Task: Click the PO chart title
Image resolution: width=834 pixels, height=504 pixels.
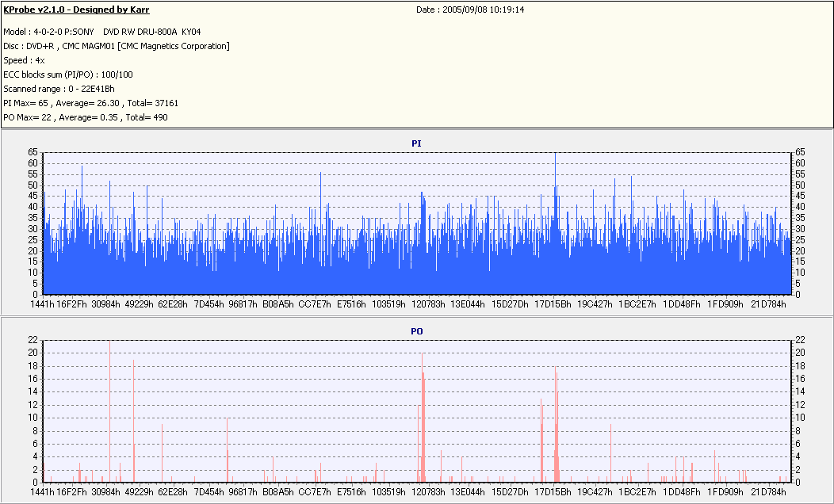Action: coord(416,331)
